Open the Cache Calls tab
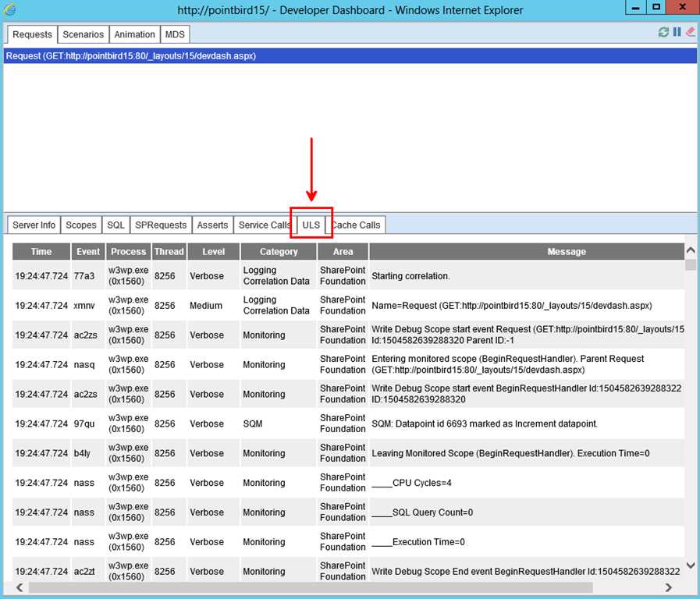This screenshot has height=599, width=700. pyautogui.click(x=357, y=225)
